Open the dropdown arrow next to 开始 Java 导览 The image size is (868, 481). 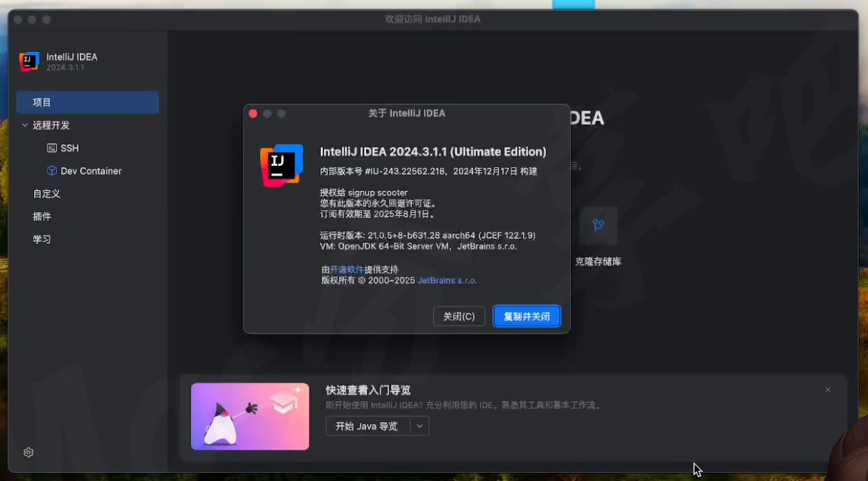419,426
